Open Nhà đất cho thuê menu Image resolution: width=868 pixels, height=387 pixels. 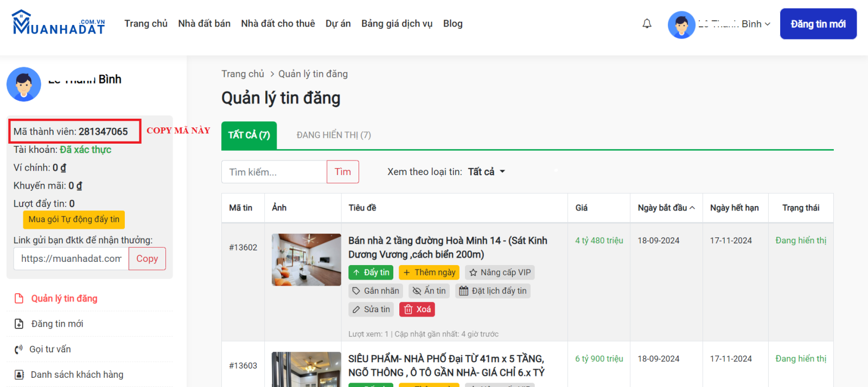278,24
